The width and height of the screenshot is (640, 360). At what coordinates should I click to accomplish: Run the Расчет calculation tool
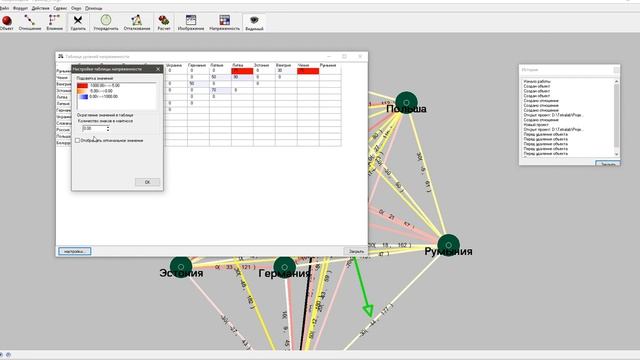tap(164, 23)
